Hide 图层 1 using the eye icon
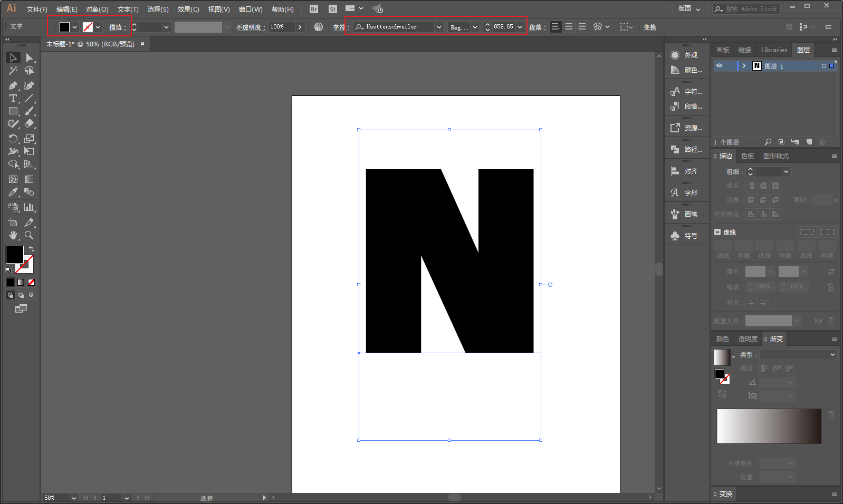 coord(720,66)
